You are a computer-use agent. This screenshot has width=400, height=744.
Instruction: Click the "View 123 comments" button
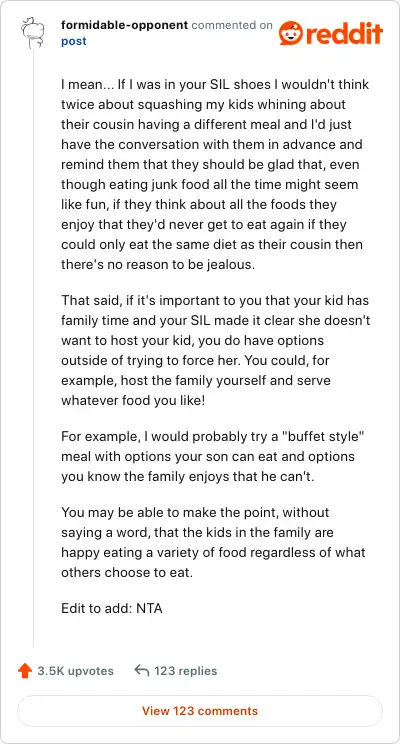coord(200,711)
